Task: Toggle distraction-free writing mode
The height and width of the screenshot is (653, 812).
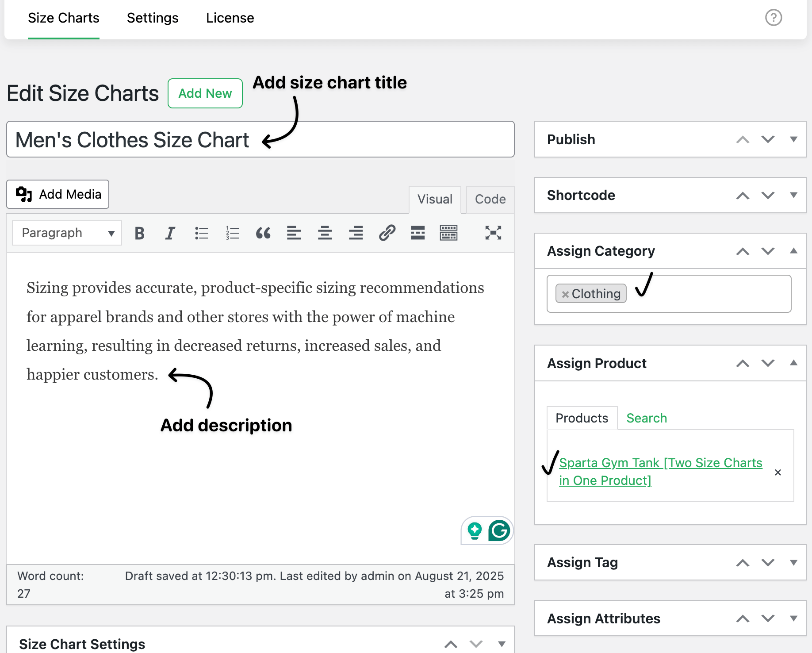Action: tap(493, 233)
